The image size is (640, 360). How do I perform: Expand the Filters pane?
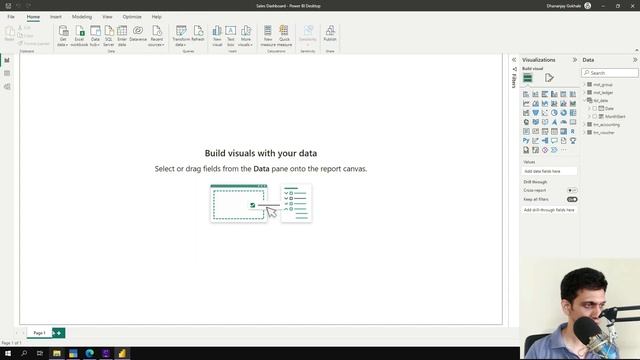[x=514, y=60]
